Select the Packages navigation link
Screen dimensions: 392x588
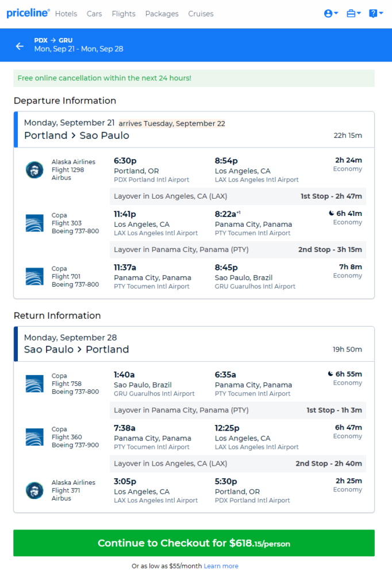pyautogui.click(x=162, y=14)
